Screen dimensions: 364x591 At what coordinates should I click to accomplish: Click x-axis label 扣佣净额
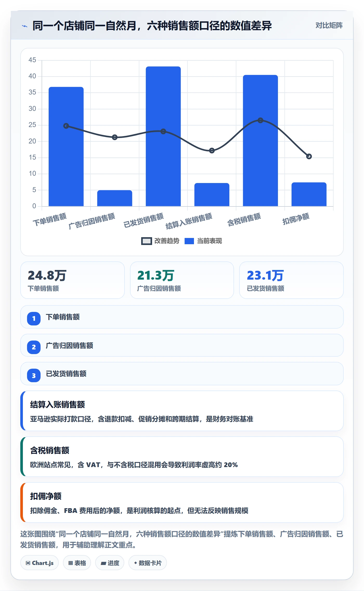click(296, 219)
